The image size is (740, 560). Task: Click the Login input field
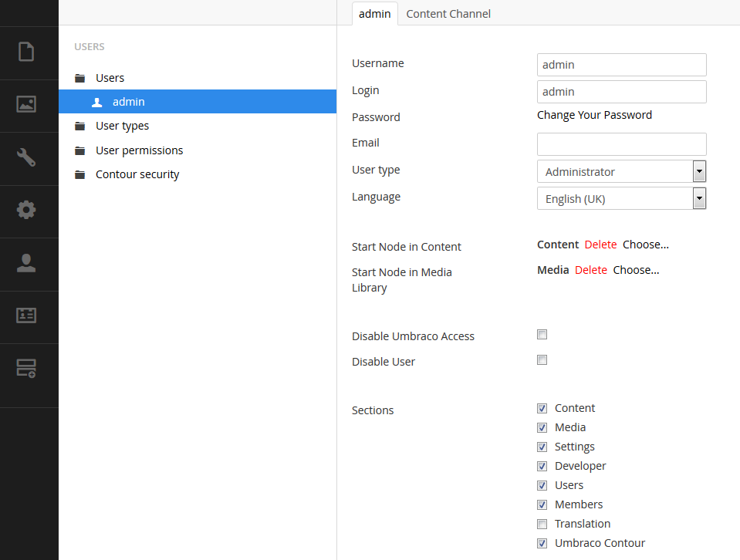621,92
